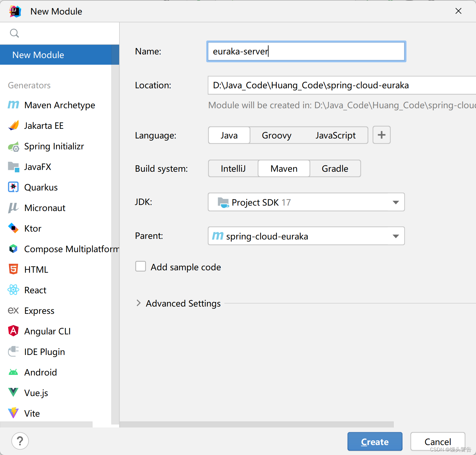Add another language with plus button

point(381,135)
